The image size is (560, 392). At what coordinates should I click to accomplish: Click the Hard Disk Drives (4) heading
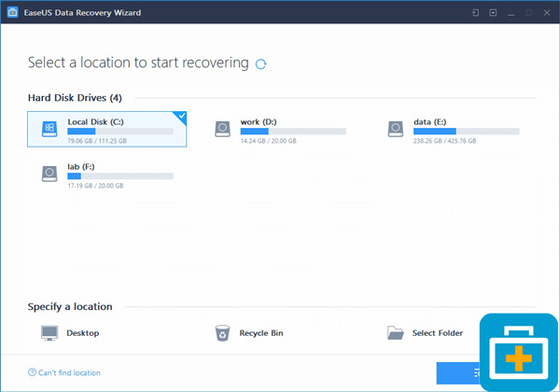(75, 98)
